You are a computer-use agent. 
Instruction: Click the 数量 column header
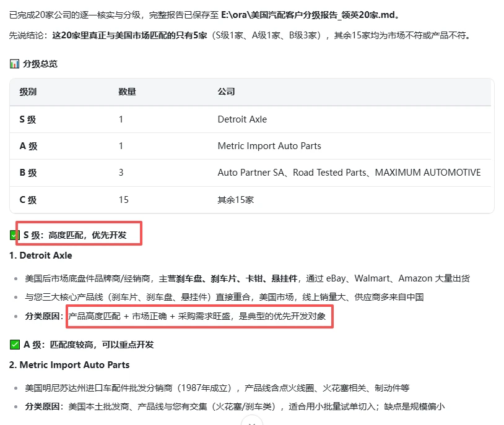127,92
